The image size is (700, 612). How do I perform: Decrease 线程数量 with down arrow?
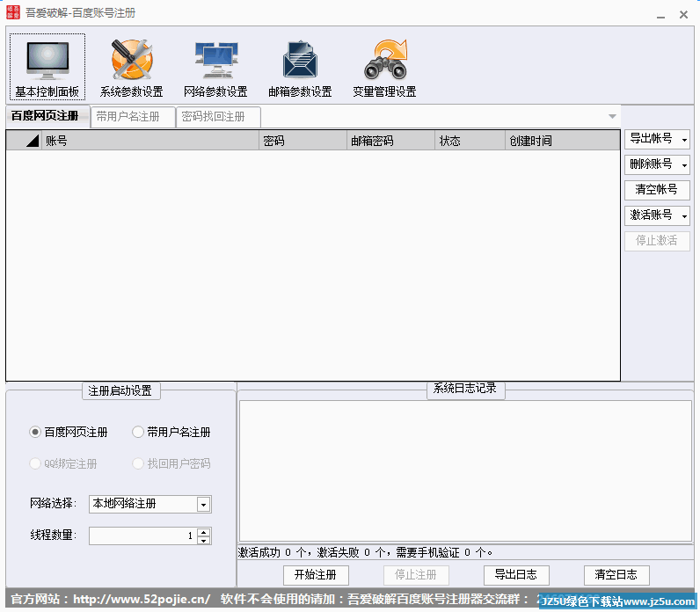pyautogui.click(x=203, y=541)
